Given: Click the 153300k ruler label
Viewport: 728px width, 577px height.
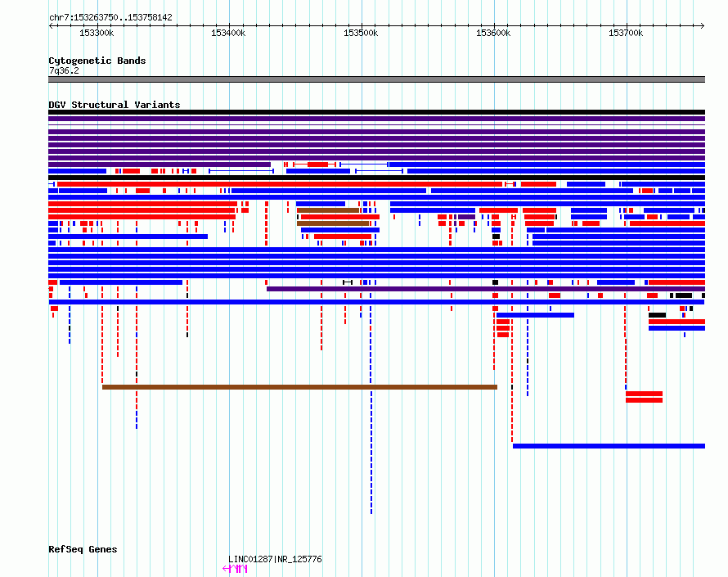Looking at the screenshot, I should click(96, 33).
